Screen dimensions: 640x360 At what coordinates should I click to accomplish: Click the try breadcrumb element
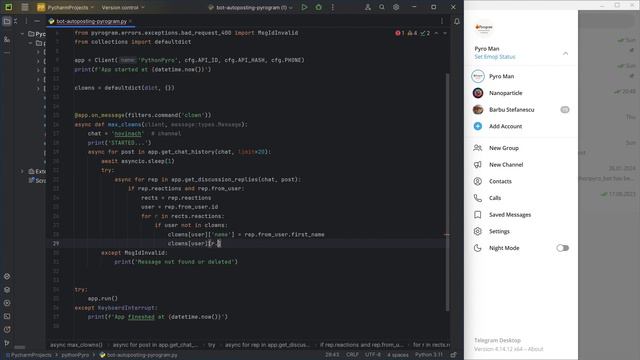point(211,345)
